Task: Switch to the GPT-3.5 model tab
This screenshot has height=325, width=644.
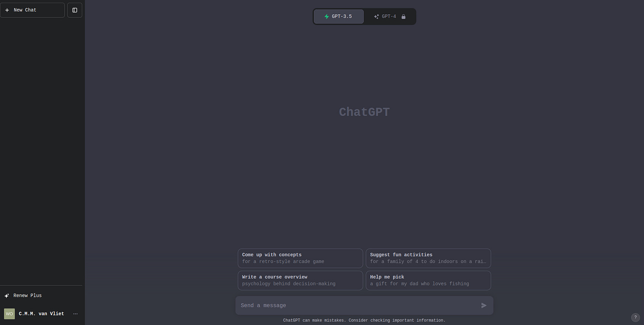Action: (339, 16)
